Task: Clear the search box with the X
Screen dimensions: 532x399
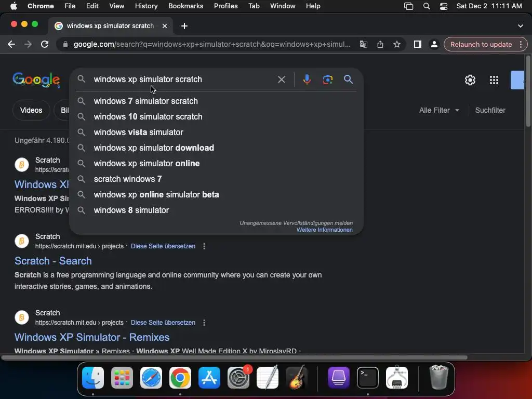Action: (x=281, y=79)
